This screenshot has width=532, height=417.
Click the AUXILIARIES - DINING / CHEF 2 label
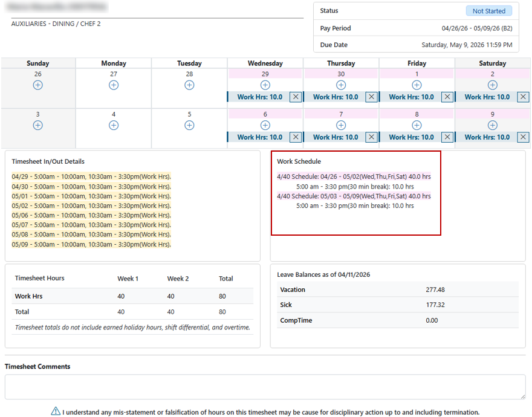tap(56, 24)
